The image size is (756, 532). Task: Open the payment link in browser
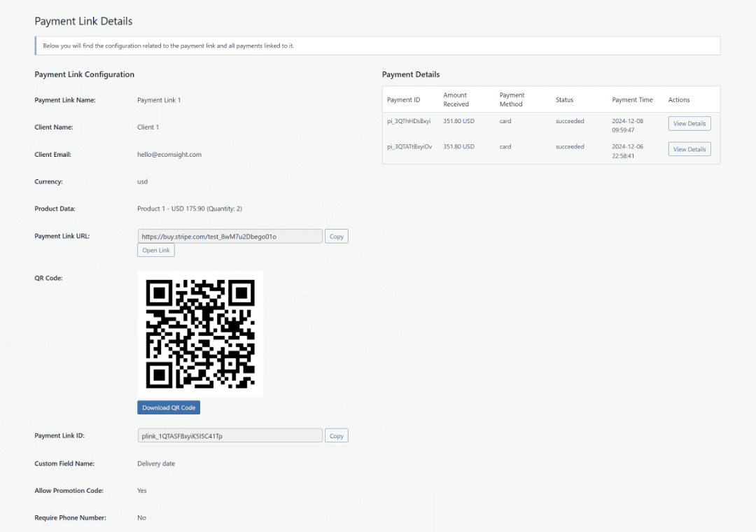tap(155, 250)
